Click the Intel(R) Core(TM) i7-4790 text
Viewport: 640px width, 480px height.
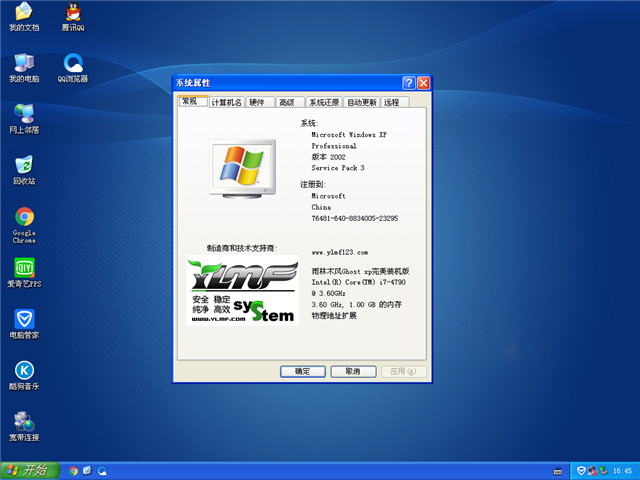[x=358, y=282]
